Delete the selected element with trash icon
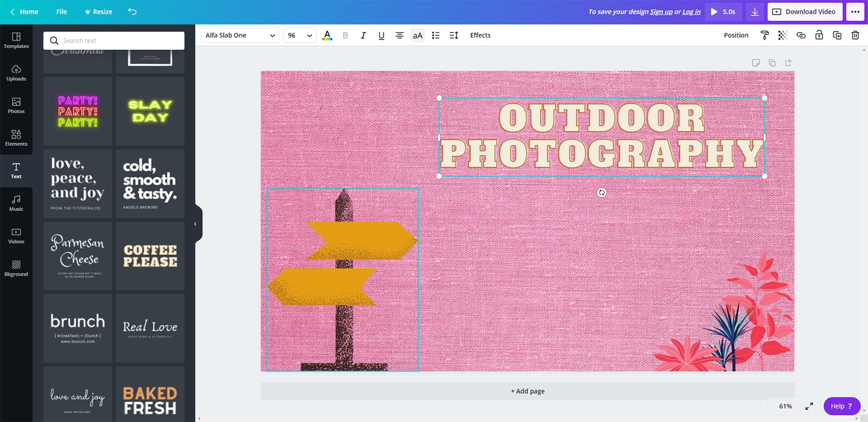This screenshot has height=422, width=868. (x=855, y=35)
